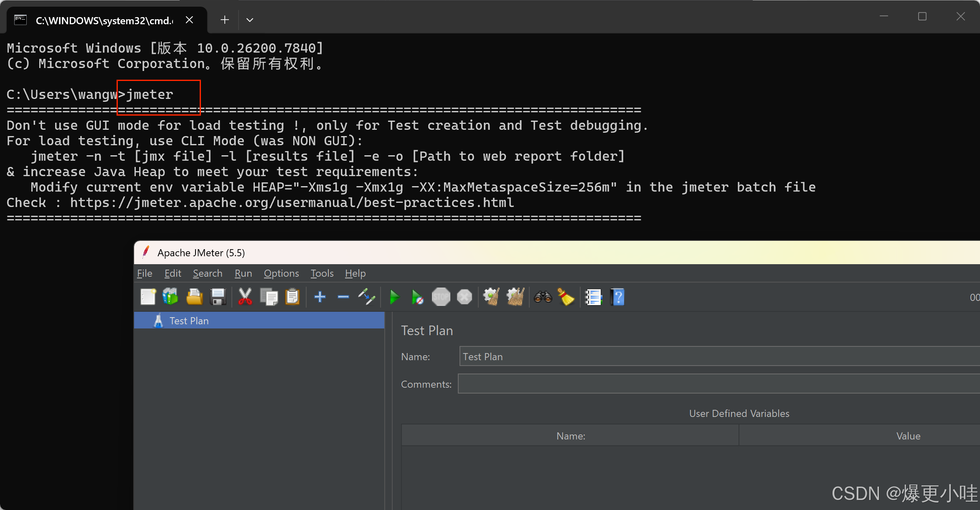The width and height of the screenshot is (980, 510).
Task: Select Test Plan tree node
Action: tap(189, 321)
